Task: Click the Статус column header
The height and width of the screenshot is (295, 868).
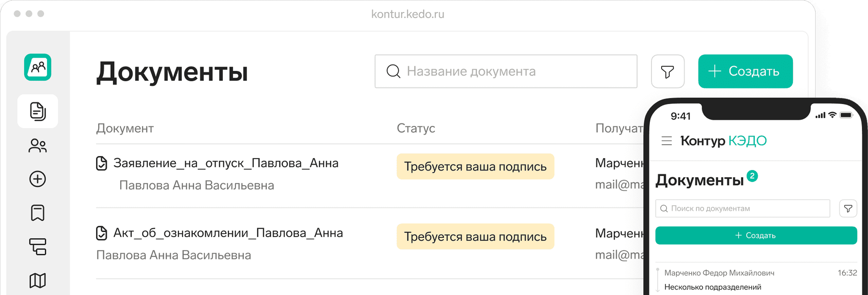Action: point(416,128)
